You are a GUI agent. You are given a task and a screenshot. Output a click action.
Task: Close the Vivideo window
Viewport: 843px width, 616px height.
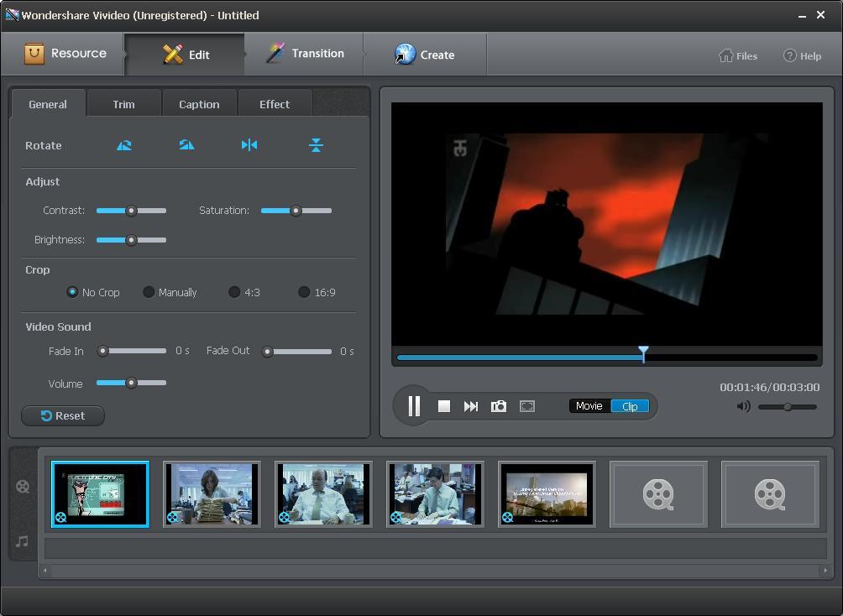pos(821,15)
